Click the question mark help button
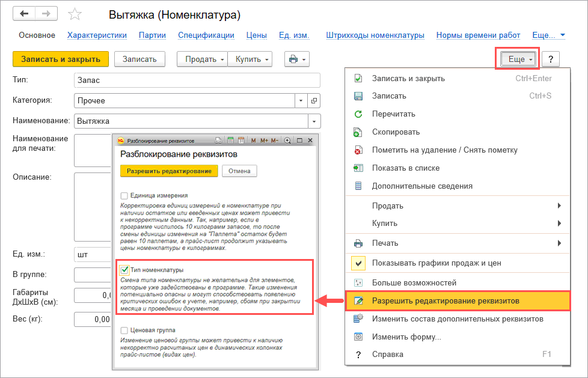 [x=551, y=59]
